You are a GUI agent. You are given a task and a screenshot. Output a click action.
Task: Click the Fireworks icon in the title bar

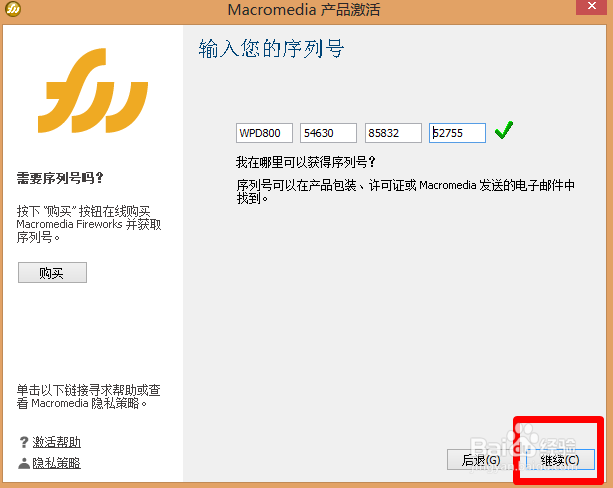[x=13, y=8]
